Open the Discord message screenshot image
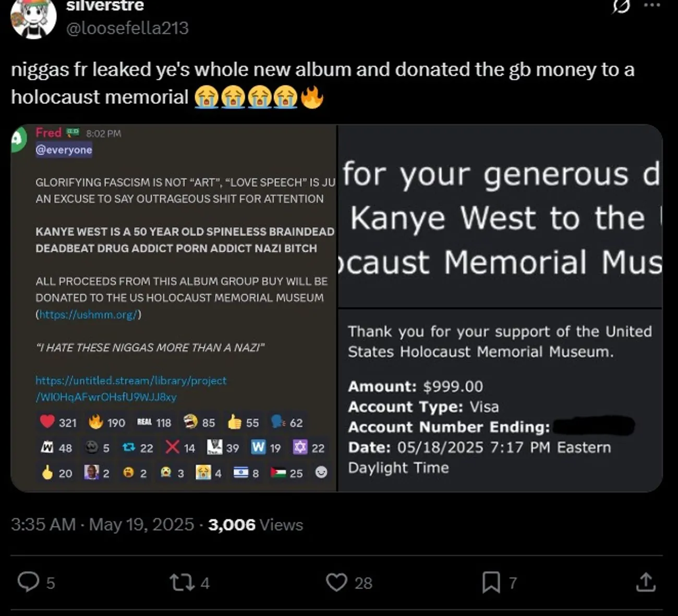The width and height of the screenshot is (678, 616). [x=174, y=308]
